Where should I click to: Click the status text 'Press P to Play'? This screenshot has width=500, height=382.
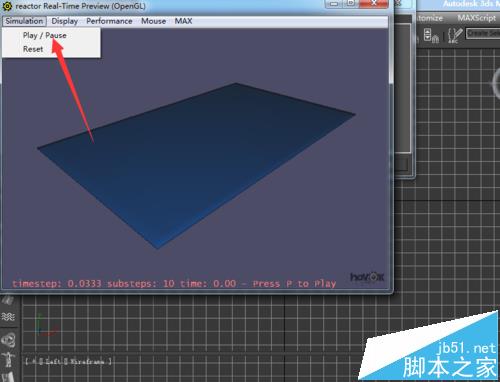294,284
